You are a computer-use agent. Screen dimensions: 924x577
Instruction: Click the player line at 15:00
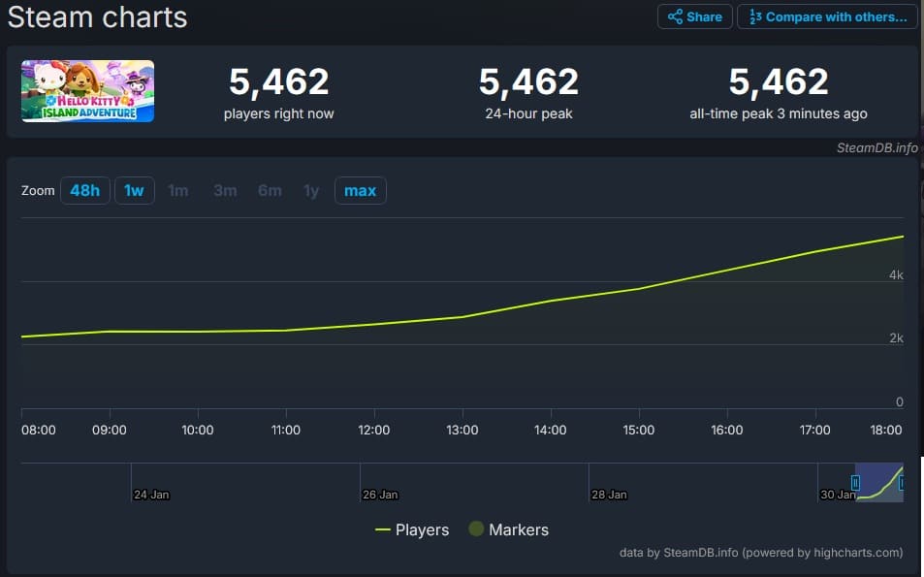[x=639, y=288]
